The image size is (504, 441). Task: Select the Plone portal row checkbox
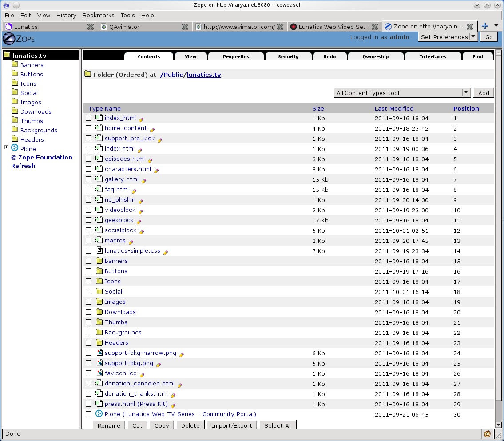(x=89, y=414)
